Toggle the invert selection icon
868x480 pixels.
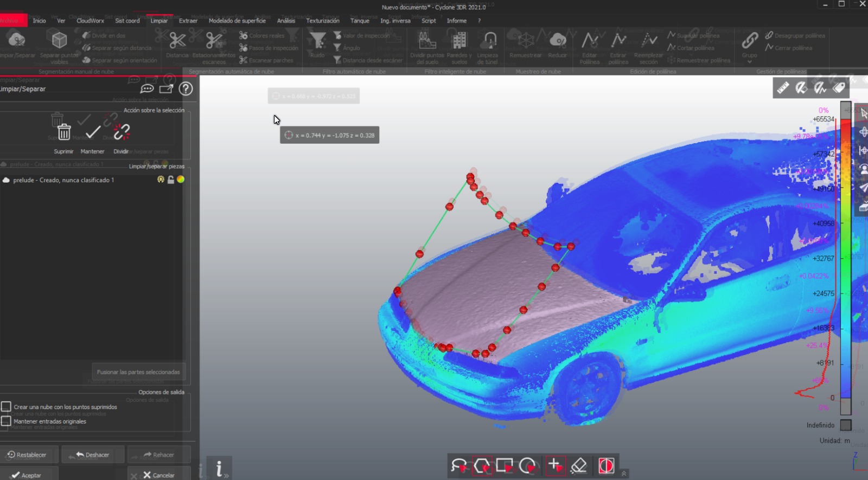tap(606, 466)
